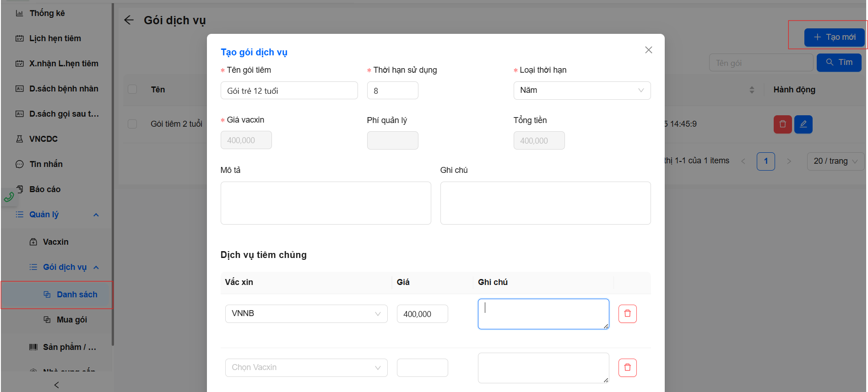Delete the VNNB vaccine row
Viewport: 868px width, 392px height.
coord(627,314)
